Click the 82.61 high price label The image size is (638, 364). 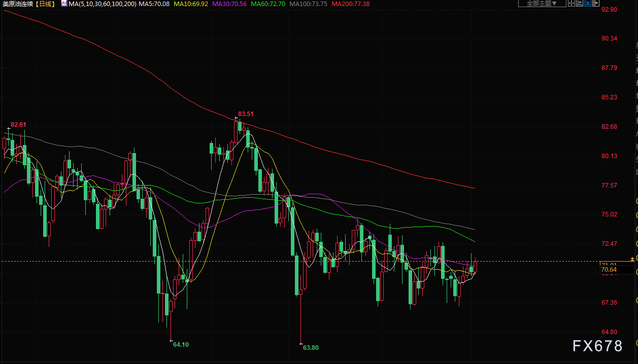[18, 124]
